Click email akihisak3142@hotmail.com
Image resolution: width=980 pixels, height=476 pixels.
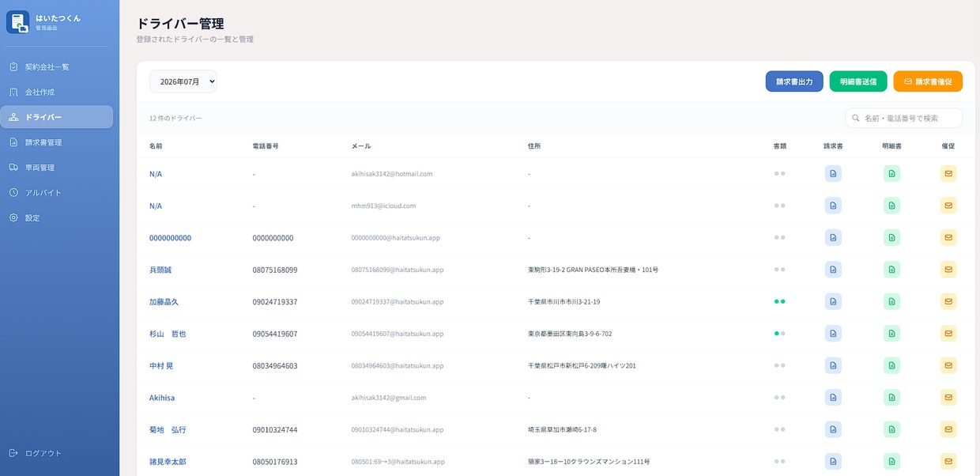392,173
